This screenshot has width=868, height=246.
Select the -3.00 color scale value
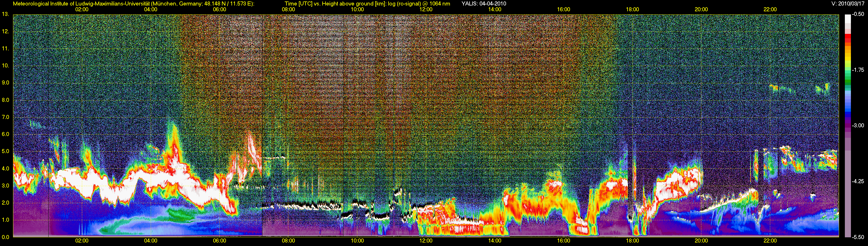coord(858,126)
